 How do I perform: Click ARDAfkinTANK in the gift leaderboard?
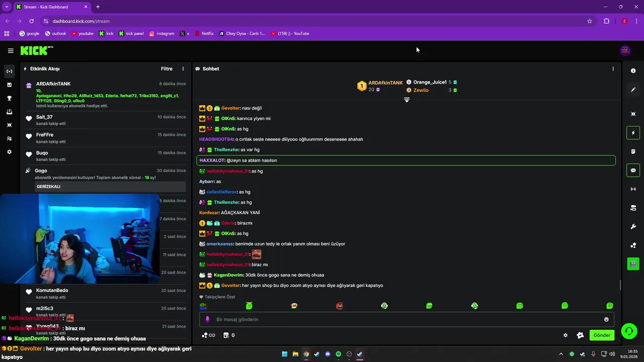(x=385, y=82)
